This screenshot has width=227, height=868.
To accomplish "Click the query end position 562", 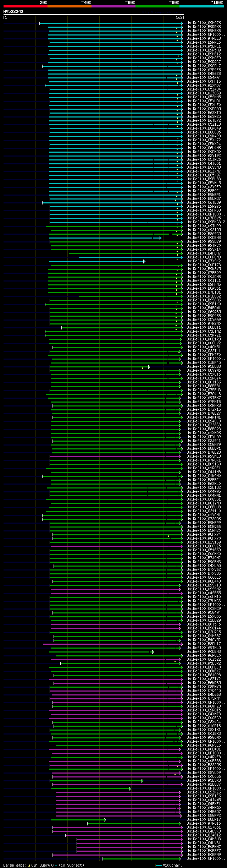I will (179, 17).
